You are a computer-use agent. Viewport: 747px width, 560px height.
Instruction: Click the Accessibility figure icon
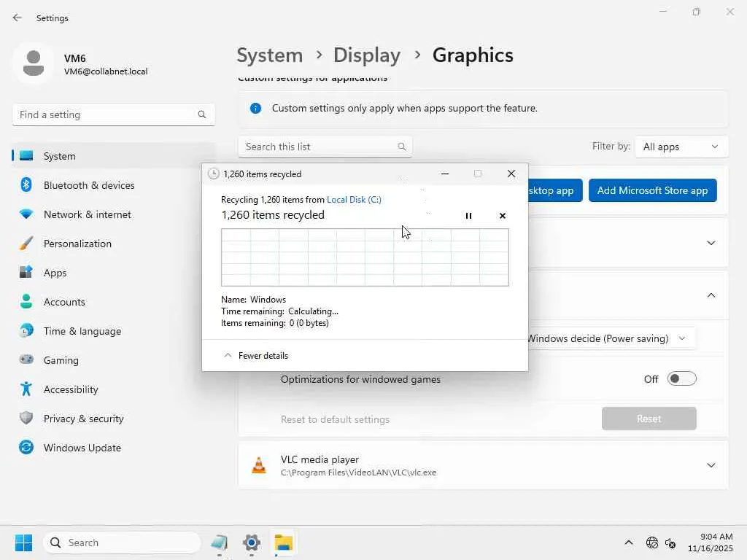(26, 389)
